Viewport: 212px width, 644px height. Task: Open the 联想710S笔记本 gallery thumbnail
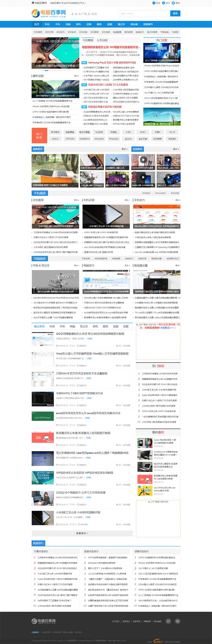pos(55,171)
